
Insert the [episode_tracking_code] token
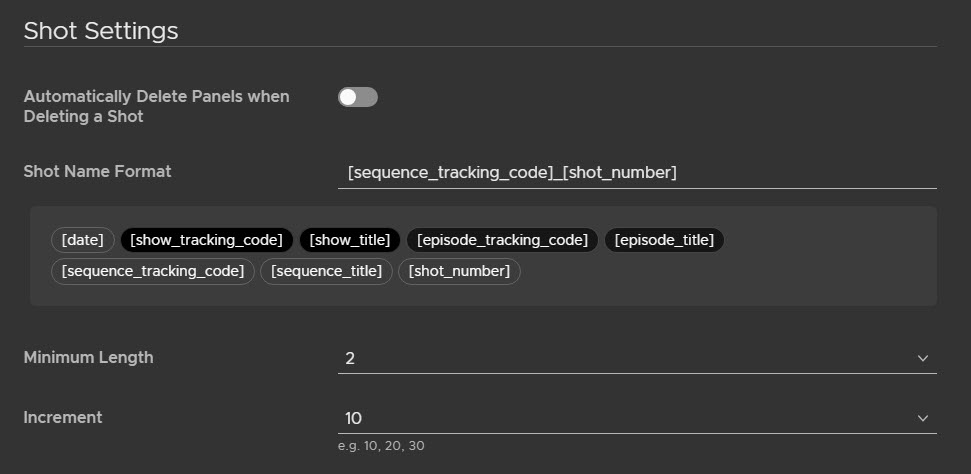coord(502,240)
